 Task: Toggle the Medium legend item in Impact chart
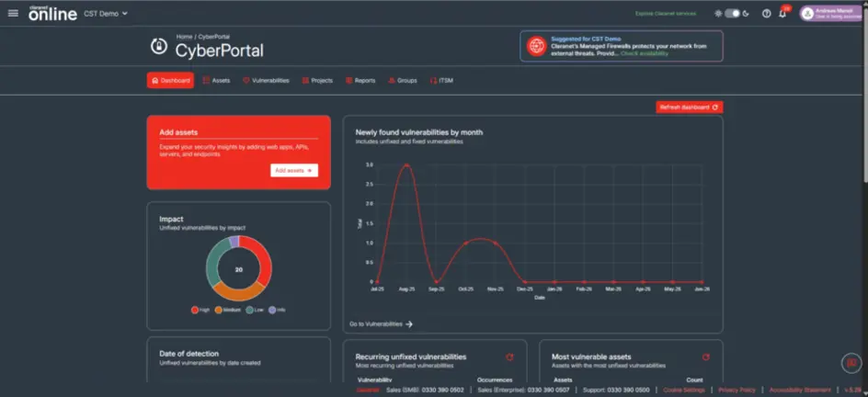(x=228, y=311)
